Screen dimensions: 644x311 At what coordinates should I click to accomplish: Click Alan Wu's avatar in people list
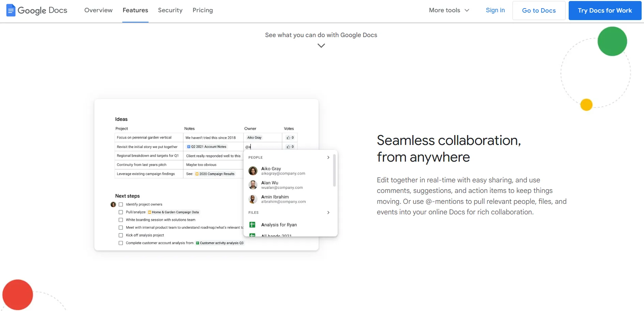[x=253, y=185]
